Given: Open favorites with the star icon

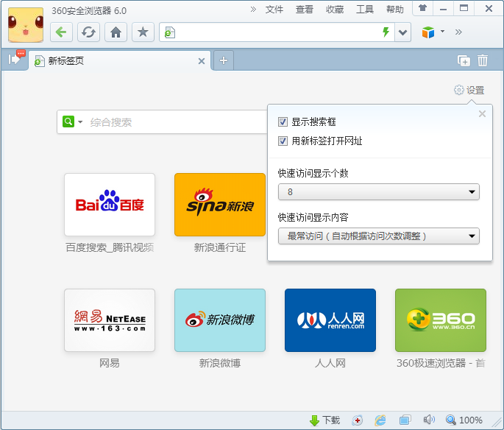Looking at the screenshot, I should pos(143,32).
